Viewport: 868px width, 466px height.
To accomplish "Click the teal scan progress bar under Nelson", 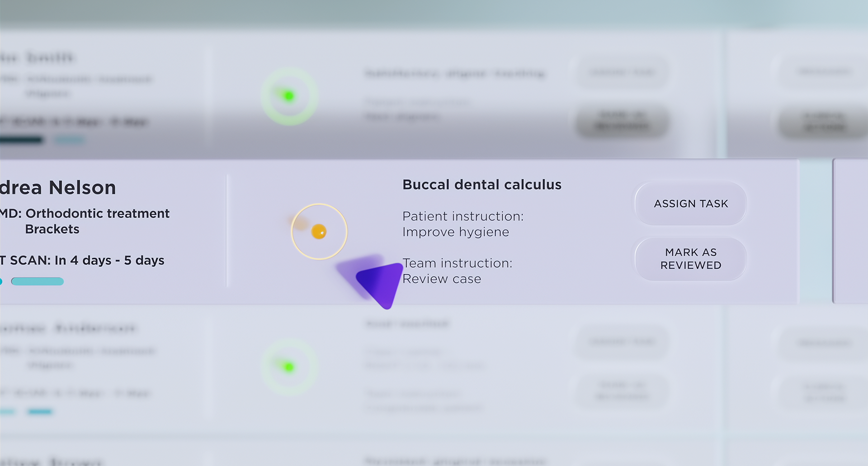I will [x=38, y=281].
